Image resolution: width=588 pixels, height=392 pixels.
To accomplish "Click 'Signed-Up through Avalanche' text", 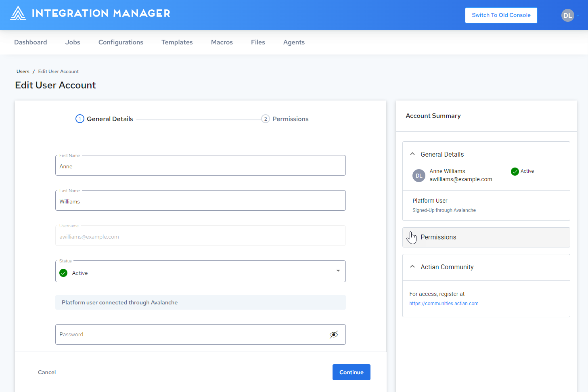I will 444,210.
